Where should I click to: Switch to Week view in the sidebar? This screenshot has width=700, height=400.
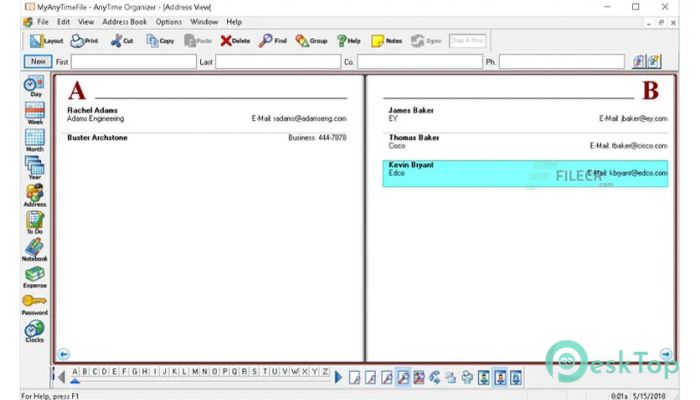pos(35,113)
